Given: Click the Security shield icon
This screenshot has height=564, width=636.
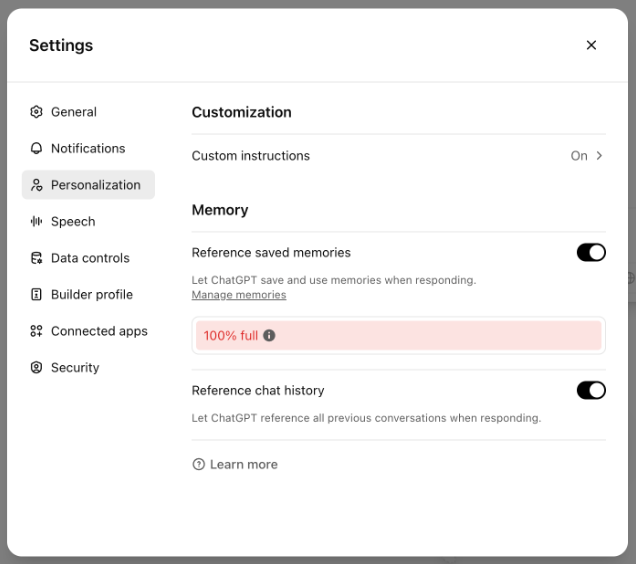Looking at the screenshot, I should click(x=36, y=368).
